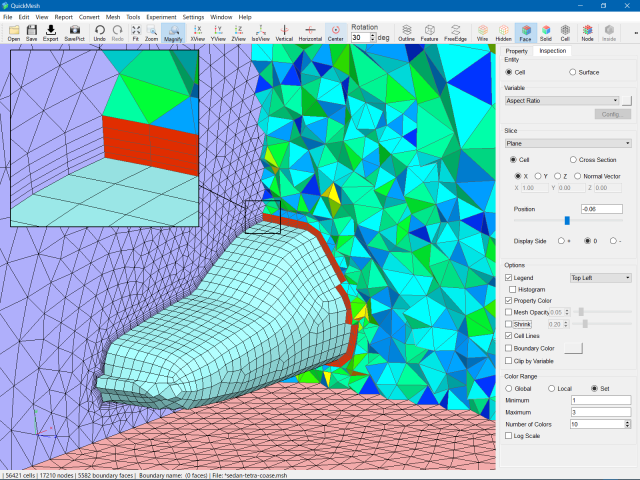Image resolution: width=640 pixels, height=480 pixels.
Task: Expand the Plane slice type dropdown
Action: [x=567, y=144]
